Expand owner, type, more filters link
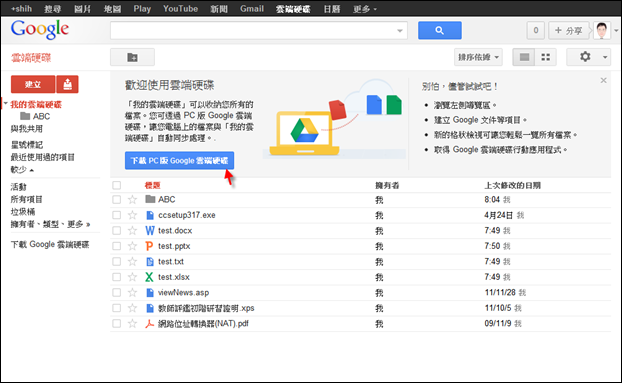The height and width of the screenshot is (383, 622). 50,224
